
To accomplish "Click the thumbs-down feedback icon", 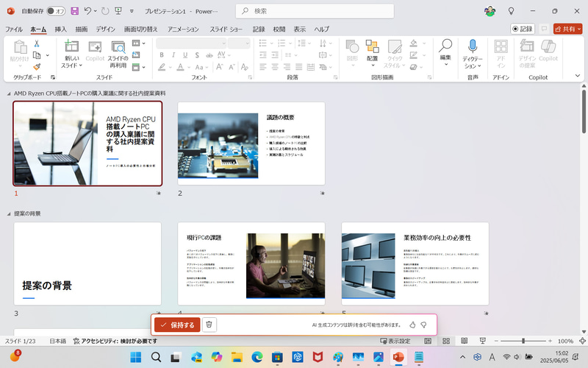I will pyautogui.click(x=424, y=325).
